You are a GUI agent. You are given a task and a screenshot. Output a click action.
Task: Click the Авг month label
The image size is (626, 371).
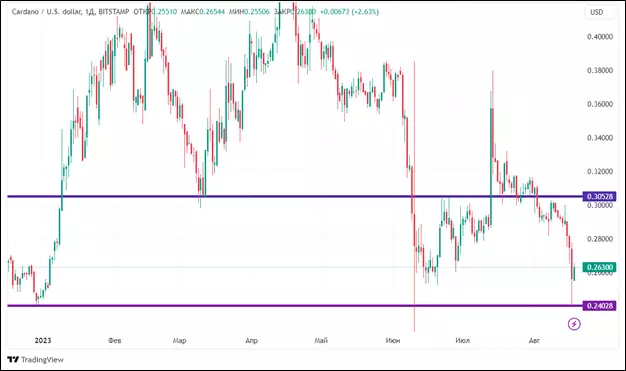(x=534, y=340)
